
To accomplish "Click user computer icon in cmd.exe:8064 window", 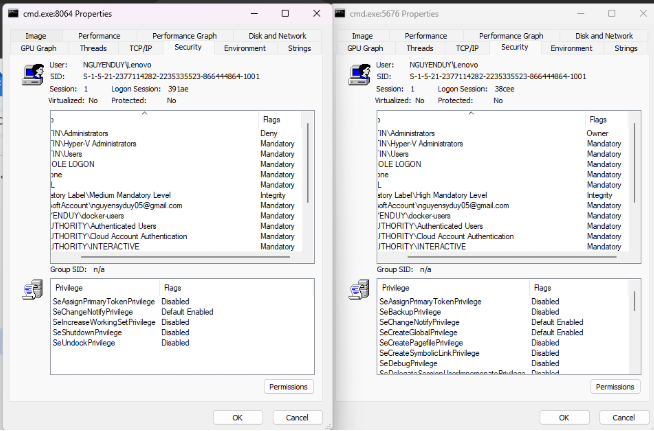I will coord(33,74).
